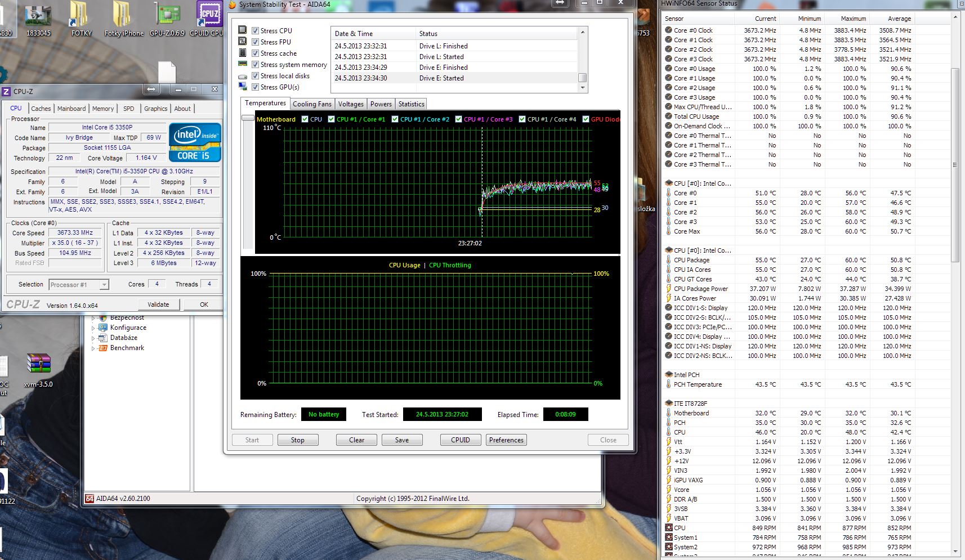Uncheck the Stress CPU checkbox
The height and width of the screenshot is (560, 965).
(x=255, y=31)
